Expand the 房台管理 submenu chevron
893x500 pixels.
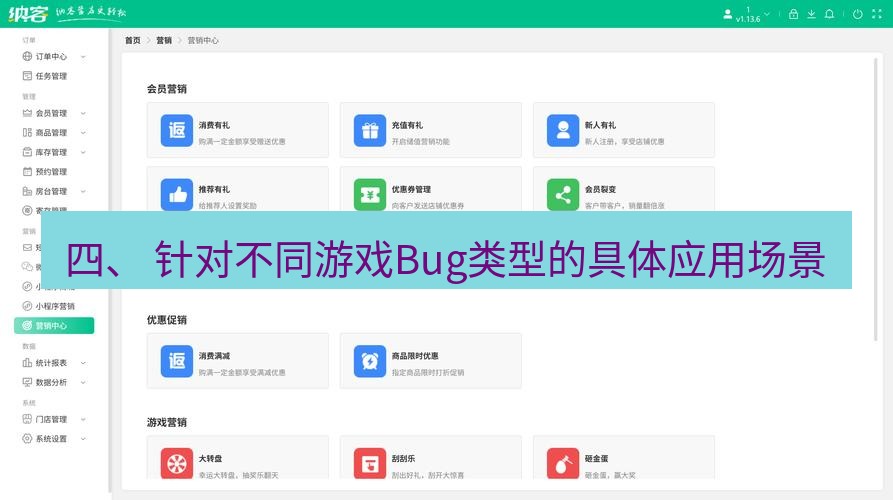coord(83,191)
